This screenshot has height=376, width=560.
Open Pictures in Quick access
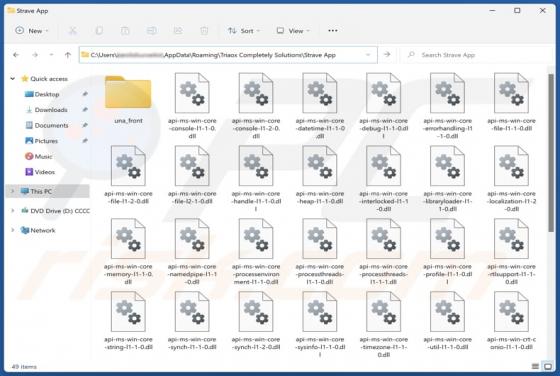click(x=47, y=141)
